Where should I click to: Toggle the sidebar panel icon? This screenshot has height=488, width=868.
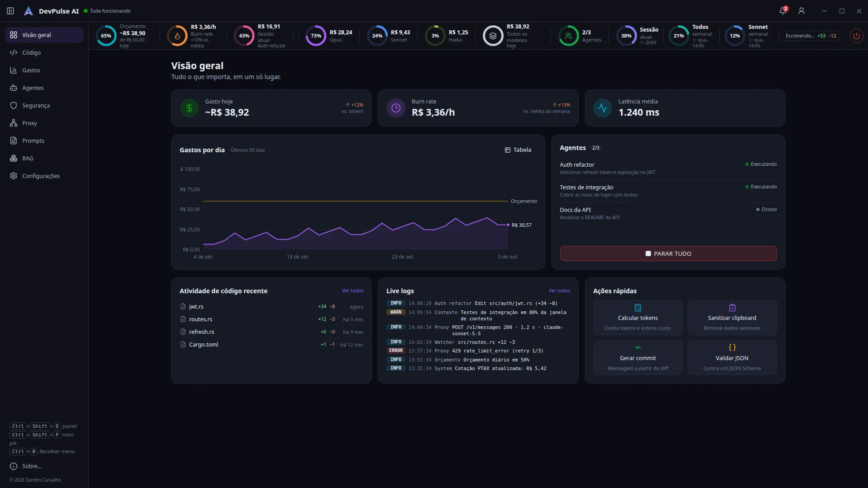click(x=10, y=11)
